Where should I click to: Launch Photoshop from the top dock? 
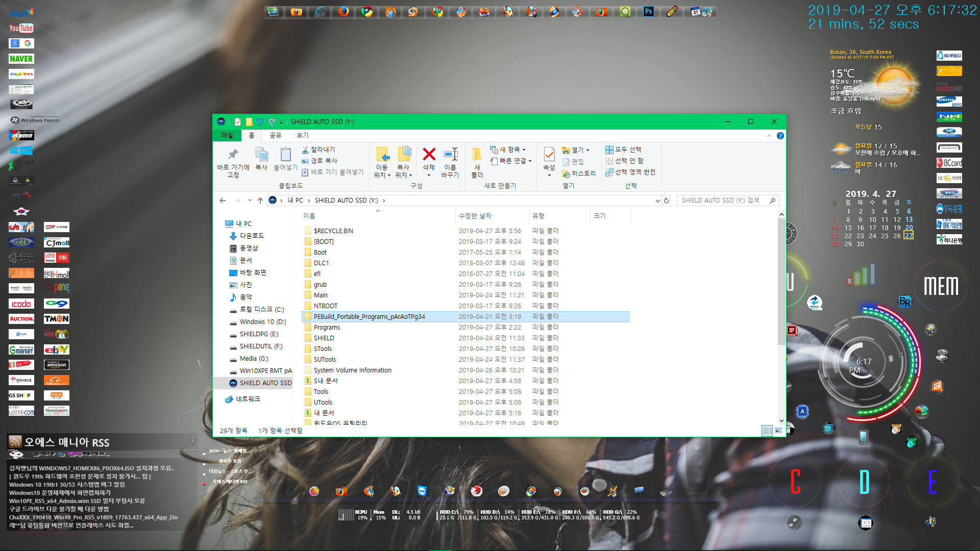point(648,11)
